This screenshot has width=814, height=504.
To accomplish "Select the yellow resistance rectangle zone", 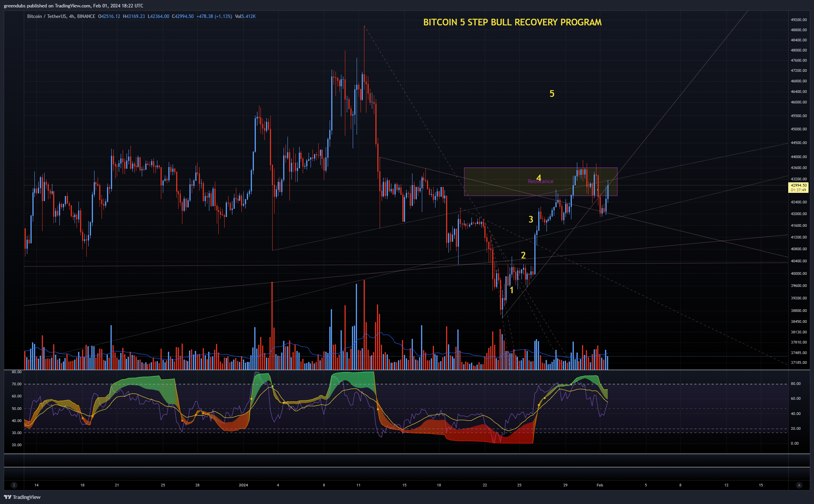I will [541, 182].
